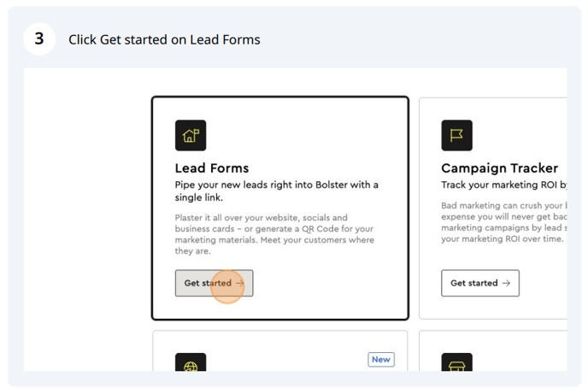Click the blue New badge
Image resolution: width=588 pixels, height=388 pixels.
tap(381, 360)
